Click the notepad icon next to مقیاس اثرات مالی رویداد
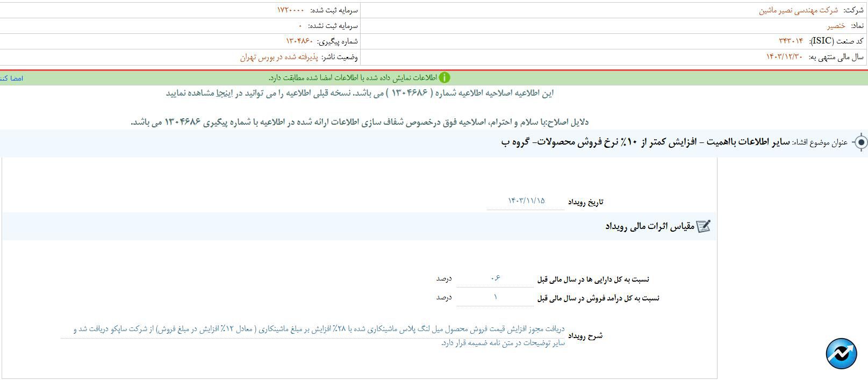This screenshot has width=868, height=380. point(704,226)
